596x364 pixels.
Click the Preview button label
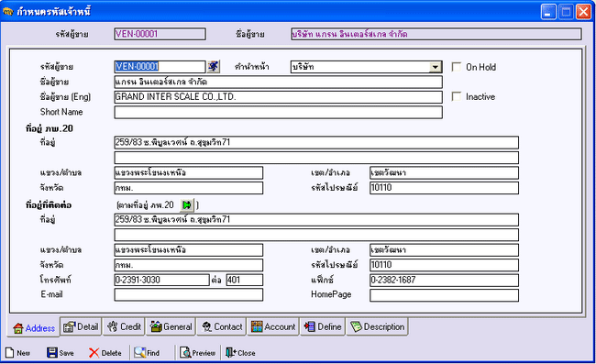(x=204, y=353)
